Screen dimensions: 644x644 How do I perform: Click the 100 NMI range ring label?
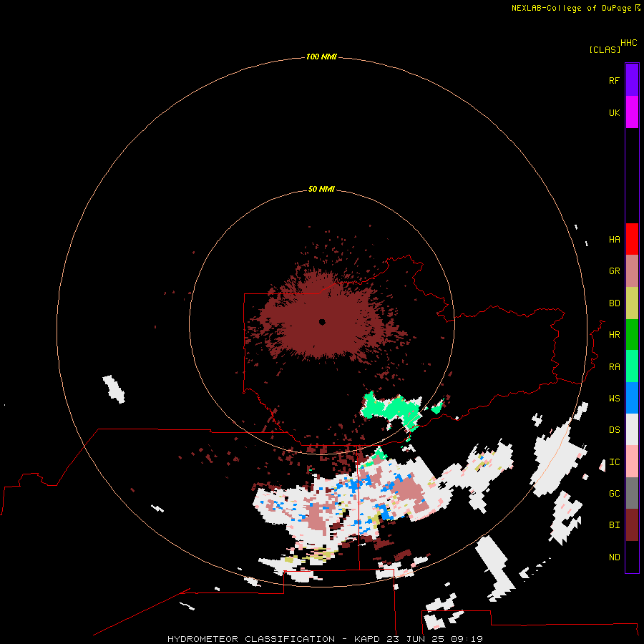pos(321,57)
